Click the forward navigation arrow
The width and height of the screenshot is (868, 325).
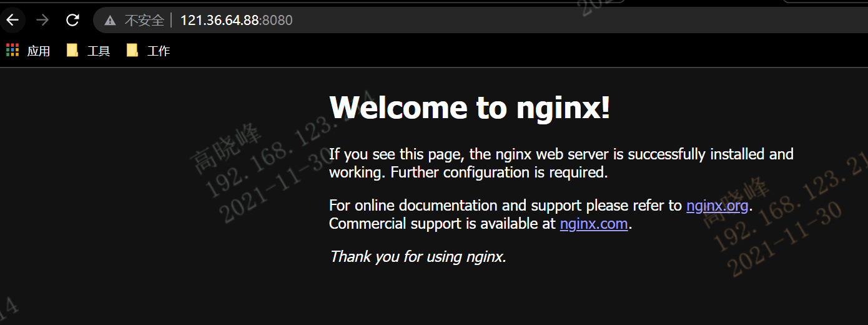tap(42, 20)
